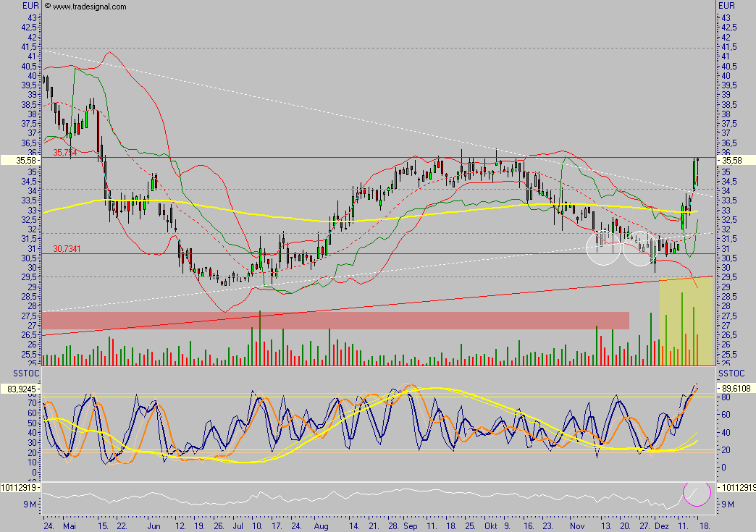Click the 35,58 price label on right axis
This screenshot has width=756, height=532.
point(735,160)
